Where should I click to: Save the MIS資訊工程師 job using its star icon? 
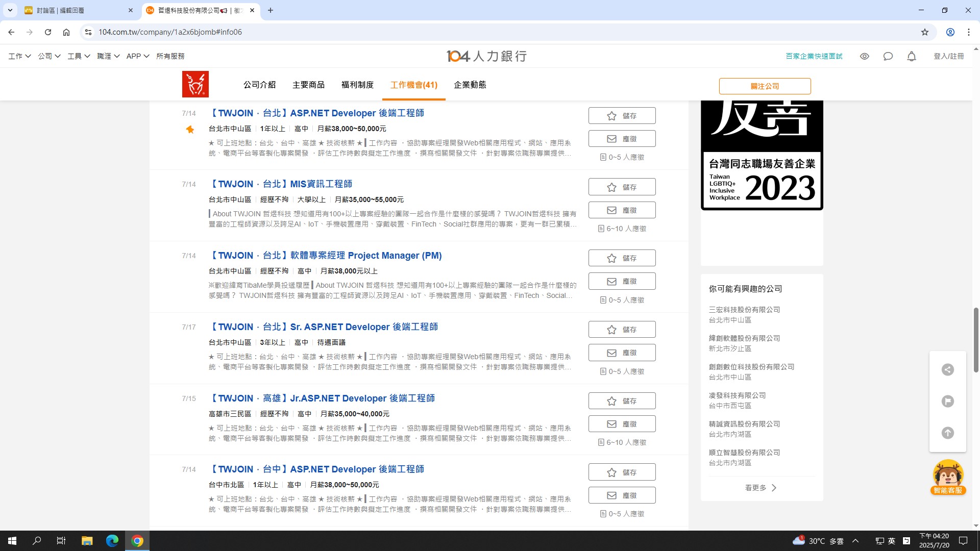[x=612, y=187]
